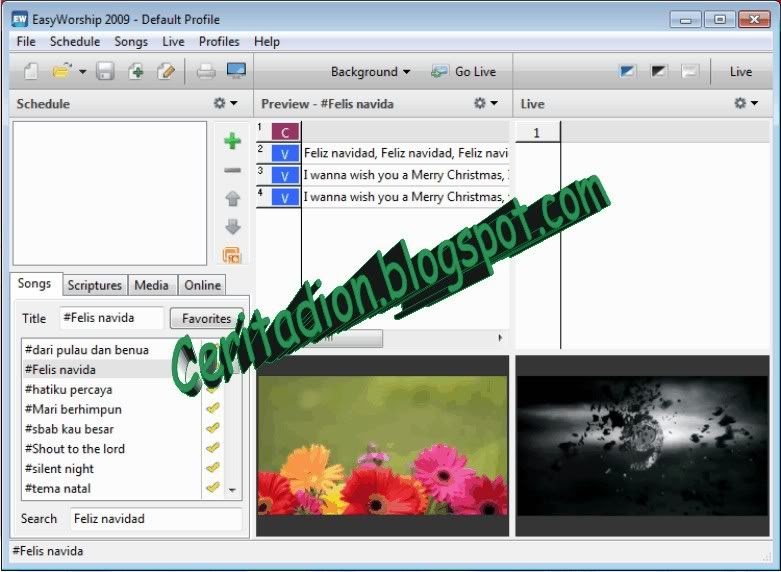This screenshot has height=572, width=781.
Task: Click the flower preview thumbnail
Action: pyautogui.click(x=383, y=445)
